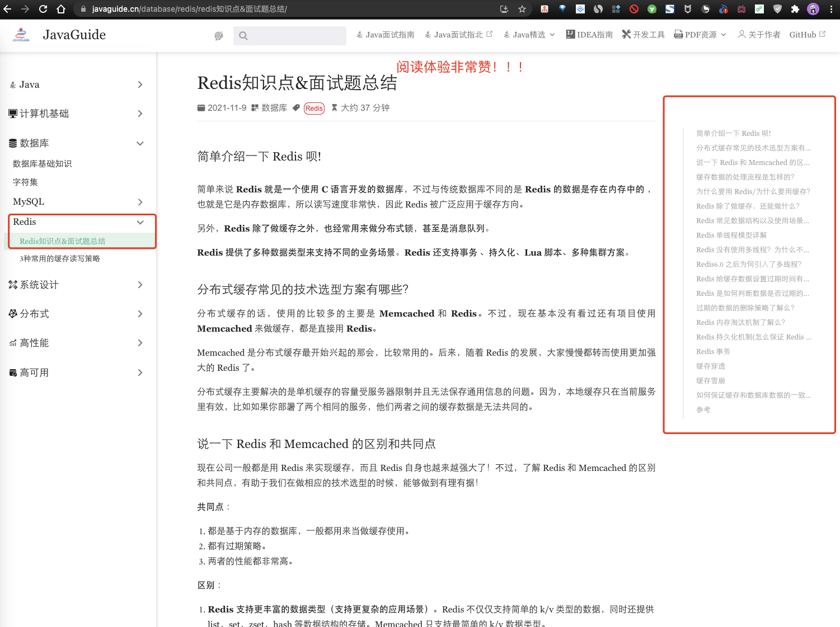Click the JavaGuide logo image
This screenshot has height=627, width=840.
coord(21,35)
